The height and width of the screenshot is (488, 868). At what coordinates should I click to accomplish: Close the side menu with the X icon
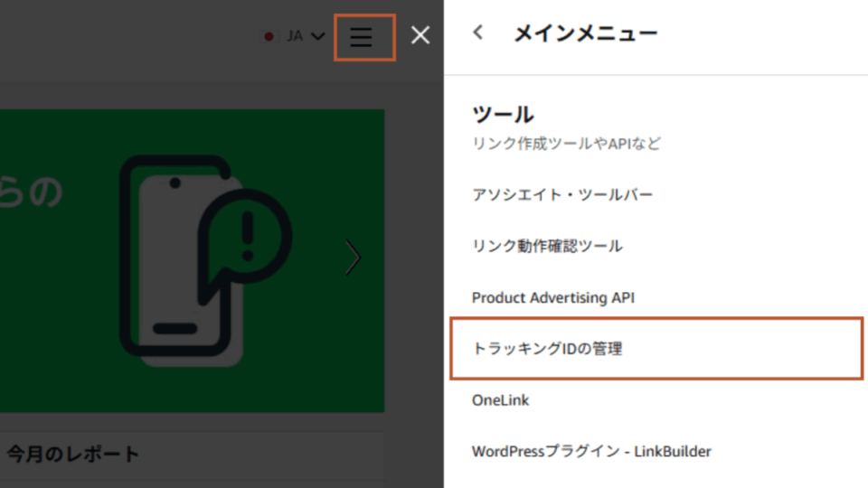coord(420,36)
